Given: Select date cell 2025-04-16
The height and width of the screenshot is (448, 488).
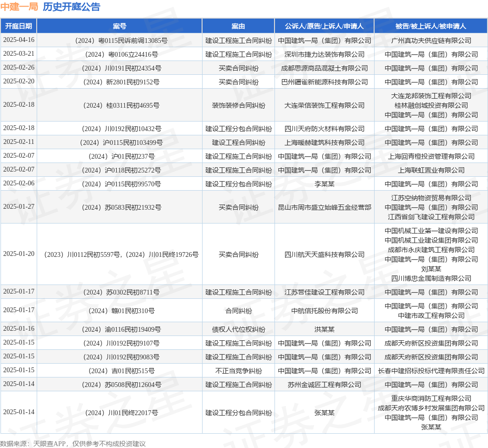Looking at the screenshot, I should 19,40.
